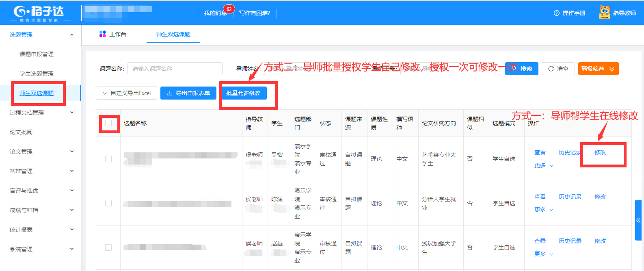The width and height of the screenshot is (644, 271).
Task: Check the row for student 吴楷
Action: pyautogui.click(x=108, y=159)
